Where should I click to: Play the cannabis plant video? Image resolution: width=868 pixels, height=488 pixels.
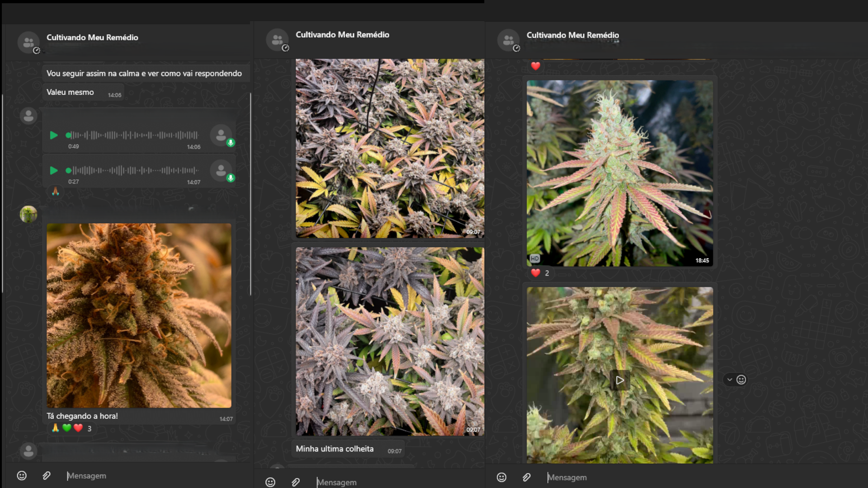coord(620,380)
